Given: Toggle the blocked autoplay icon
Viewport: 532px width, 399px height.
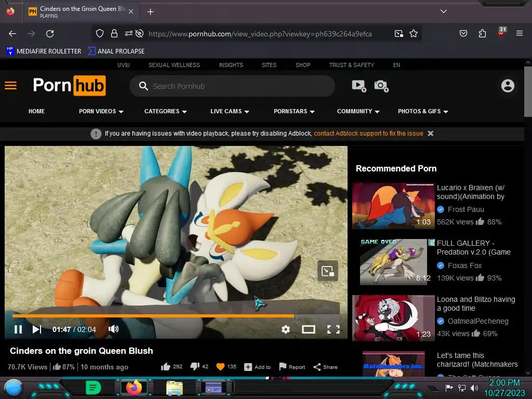Looking at the screenshot, I should [x=139, y=34].
